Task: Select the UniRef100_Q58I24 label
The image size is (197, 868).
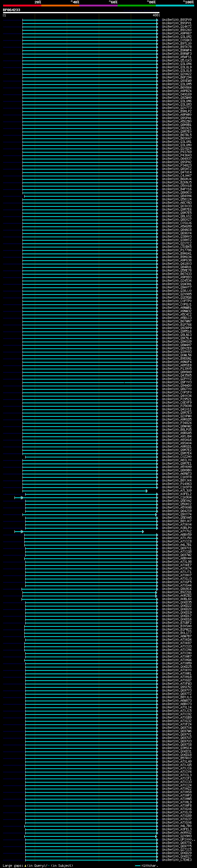Action: 177,200
